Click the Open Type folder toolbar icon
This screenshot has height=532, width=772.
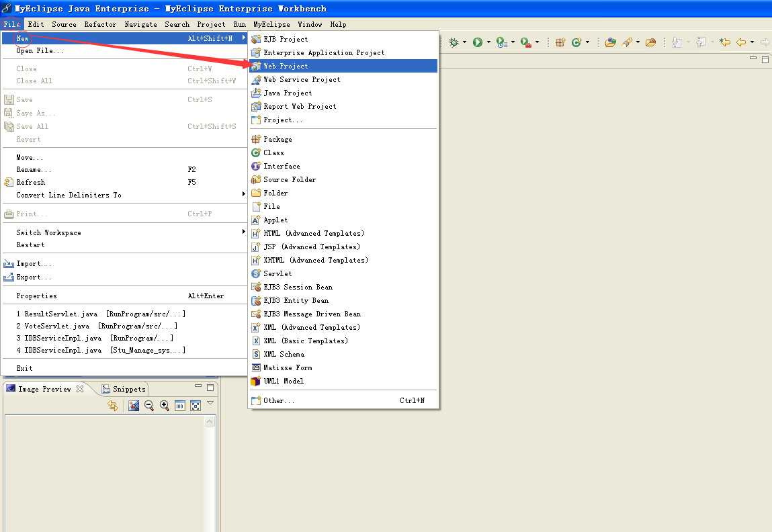(611, 42)
